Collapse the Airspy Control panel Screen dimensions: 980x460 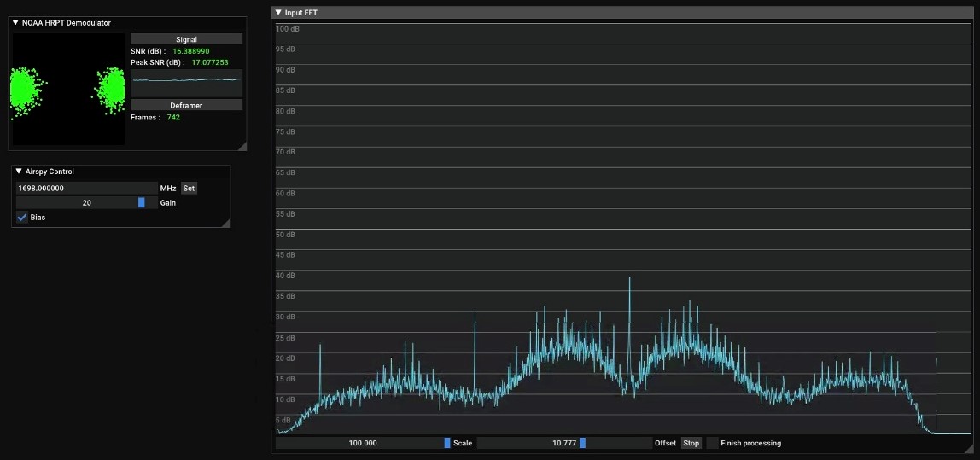[19, 172]
